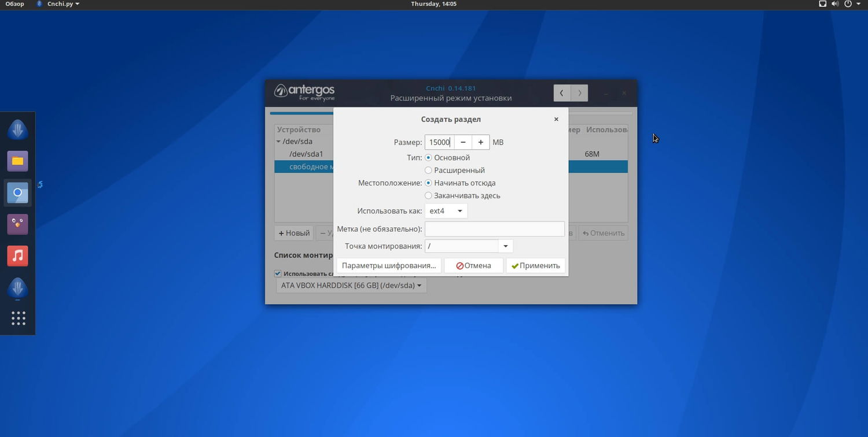
Task: Cancel with the Отмена button
Action: [473, 266]
